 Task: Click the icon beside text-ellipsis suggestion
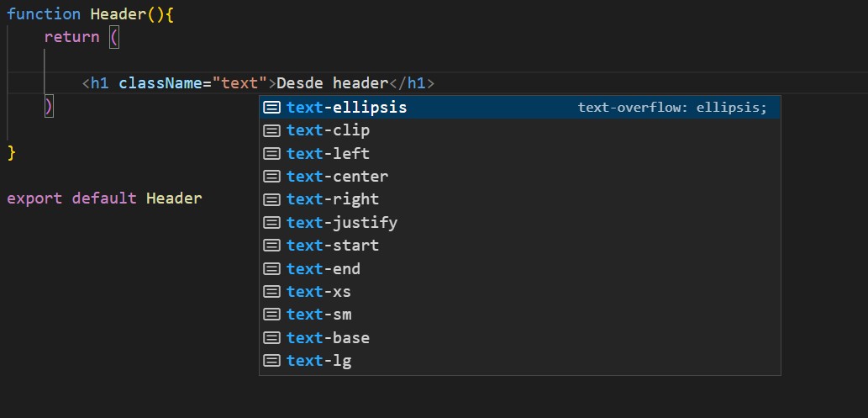click(271, 108)
